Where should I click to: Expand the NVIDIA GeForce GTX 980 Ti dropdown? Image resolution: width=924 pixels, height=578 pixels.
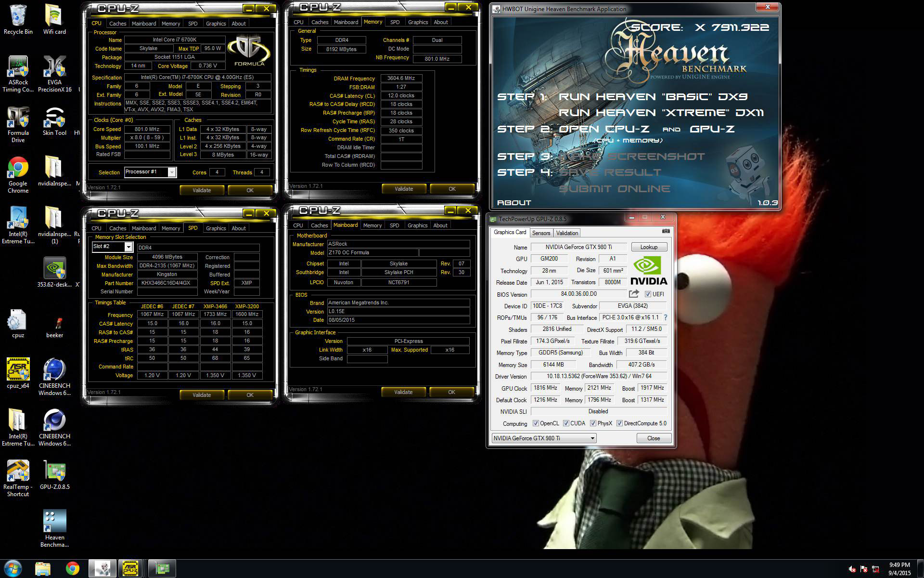[592, 438]
